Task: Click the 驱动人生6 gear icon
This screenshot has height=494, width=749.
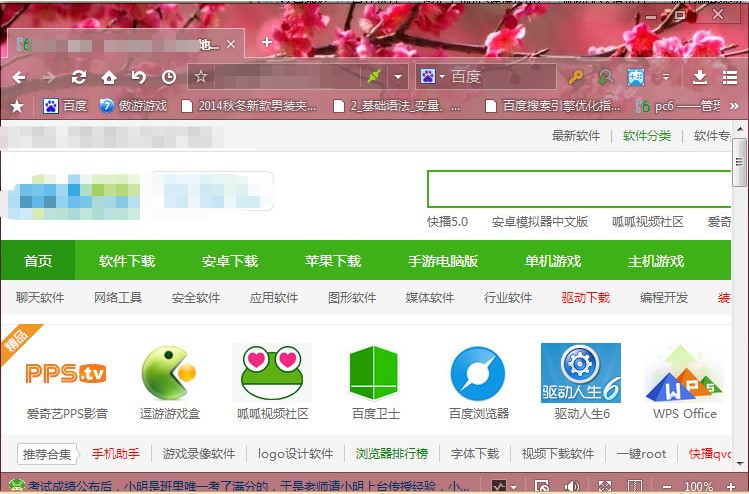Action: tap(581, 373)
